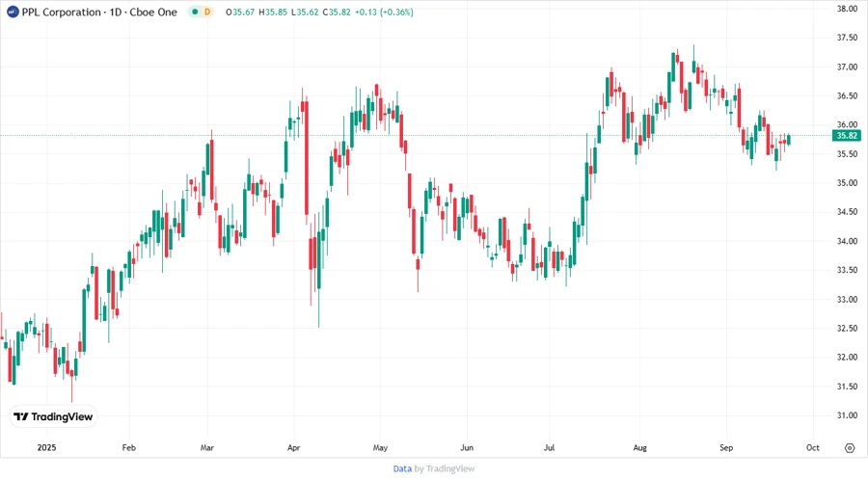Screen dimensions: 868x480
Task: Select the D delayed data badge
Action: (x=207, y=13)
